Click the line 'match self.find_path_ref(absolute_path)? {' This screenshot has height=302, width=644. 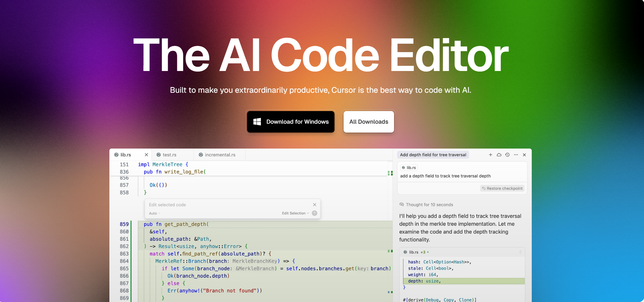pyautogui.click(x=210, y=254)
